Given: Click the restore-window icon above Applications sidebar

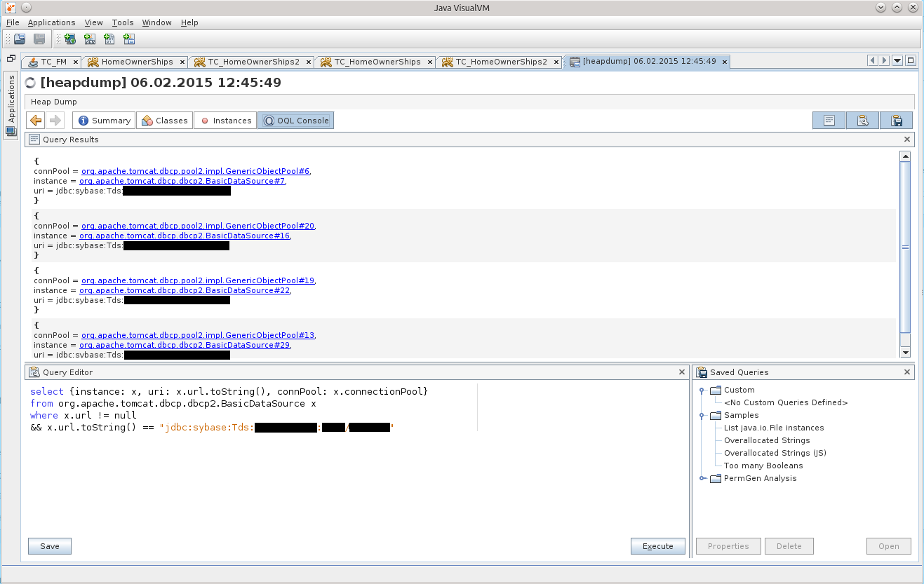Looking at the screenshot, I should pyautogui.click(x=11, y=59).
